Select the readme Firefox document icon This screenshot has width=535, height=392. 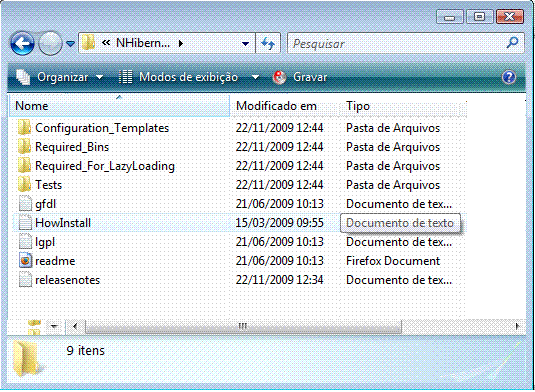(x=25, y=261)
